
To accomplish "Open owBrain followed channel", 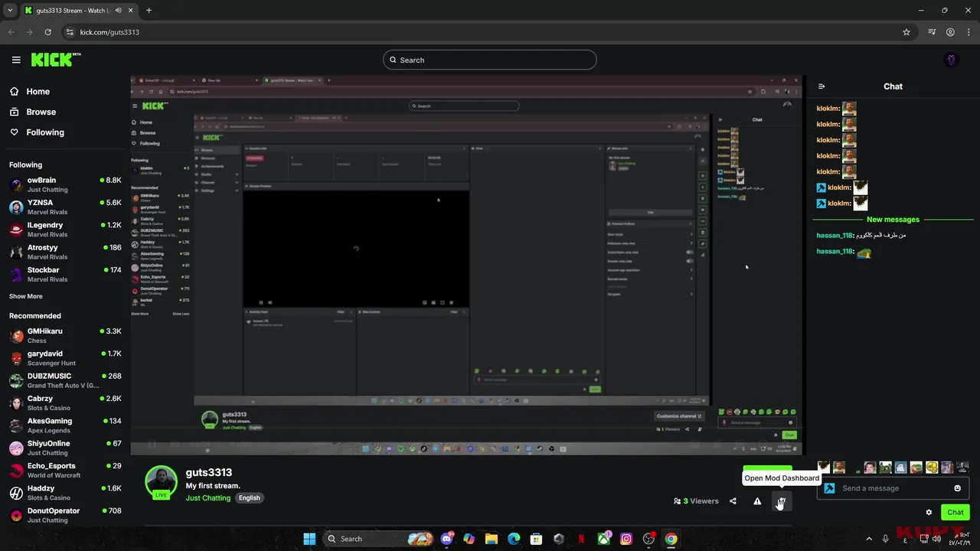I will [x=65, y=184].
